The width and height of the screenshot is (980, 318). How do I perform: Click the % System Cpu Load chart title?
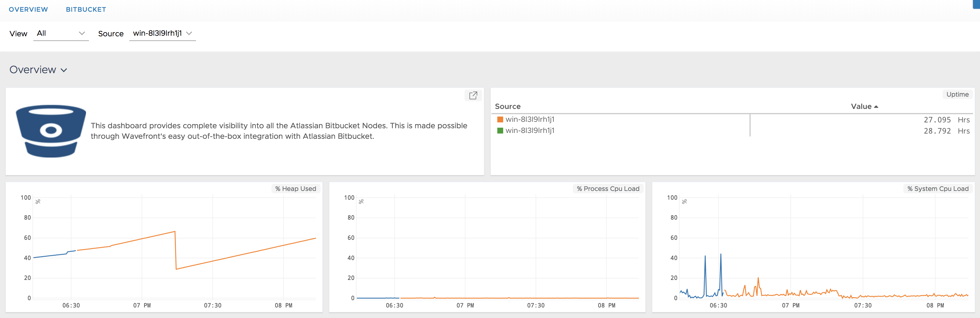click(938, 189)
